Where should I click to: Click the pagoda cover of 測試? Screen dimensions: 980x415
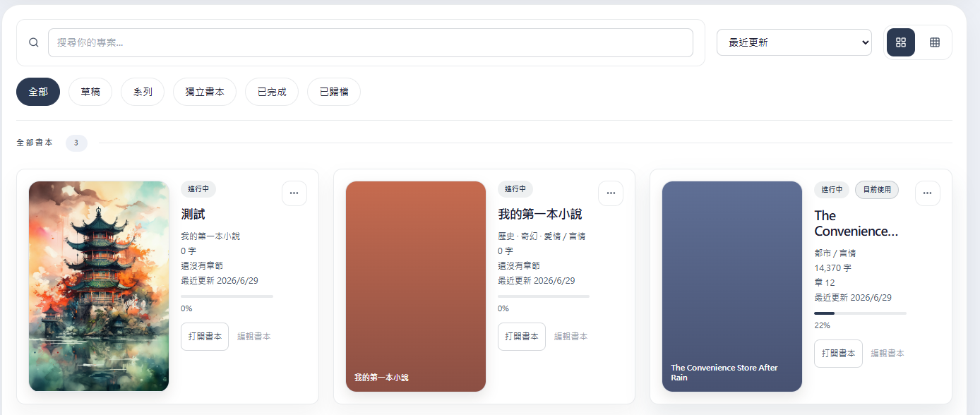coord(99,286)
